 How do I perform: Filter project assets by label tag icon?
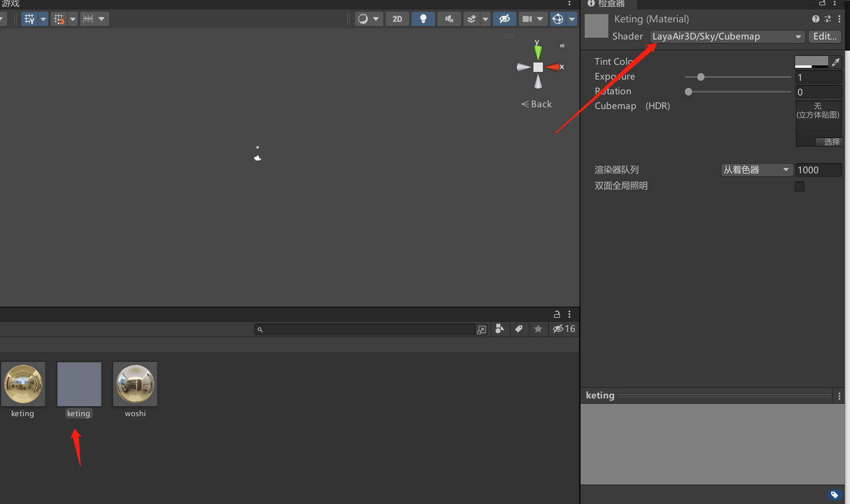coord(519,329)
